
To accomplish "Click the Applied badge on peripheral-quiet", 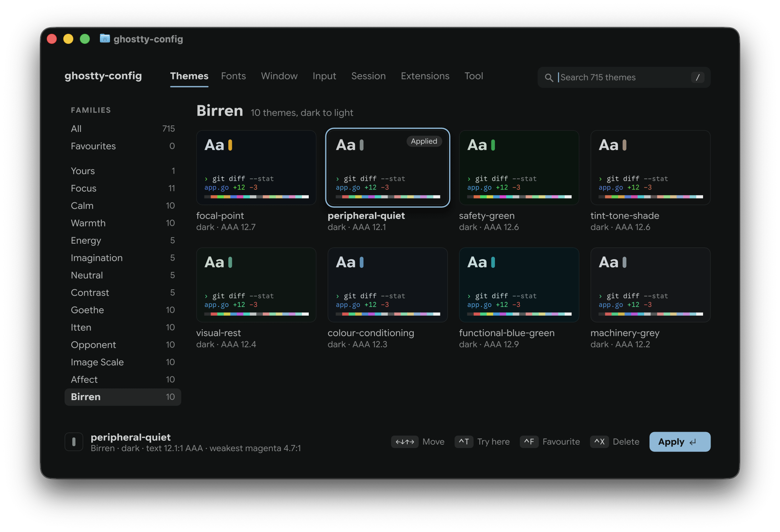I will click(424, 141).
